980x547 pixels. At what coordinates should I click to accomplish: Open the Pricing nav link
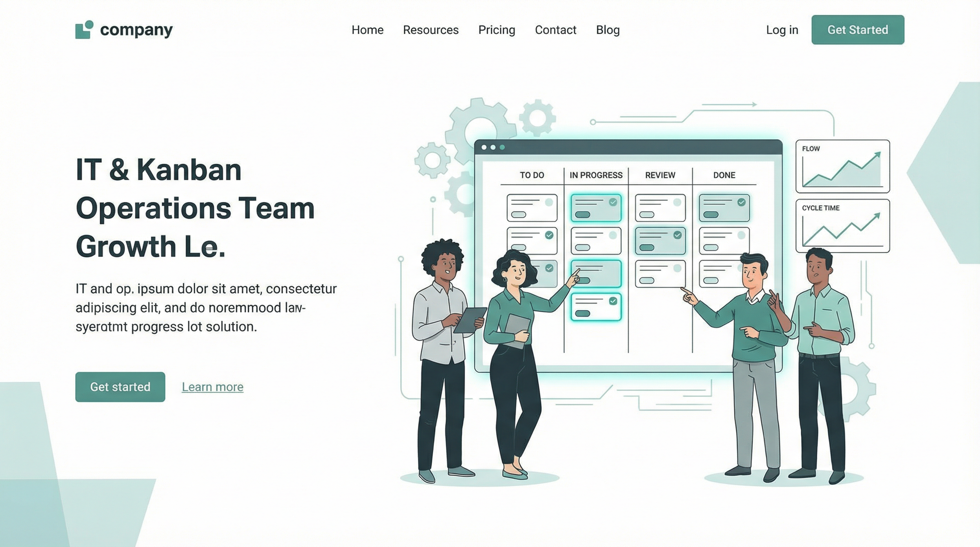pyautogui.click(x=496, y=30)
